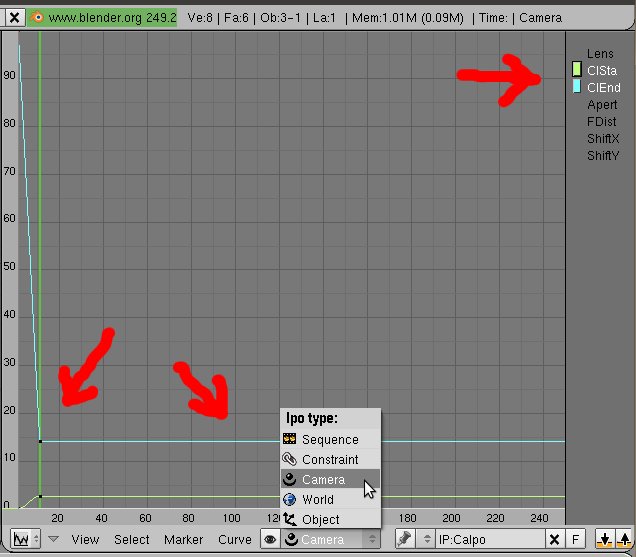Open the View menu

tap(85, 539)
